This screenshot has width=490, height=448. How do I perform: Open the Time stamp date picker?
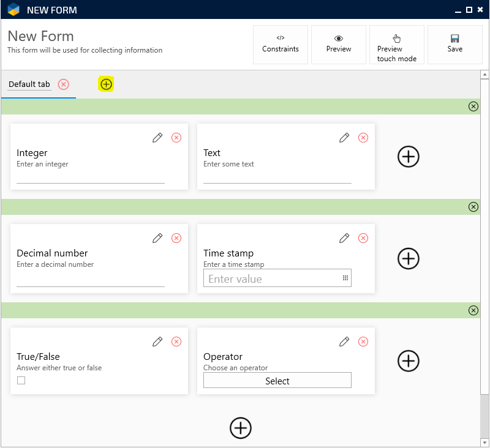(x=345, y=278)
